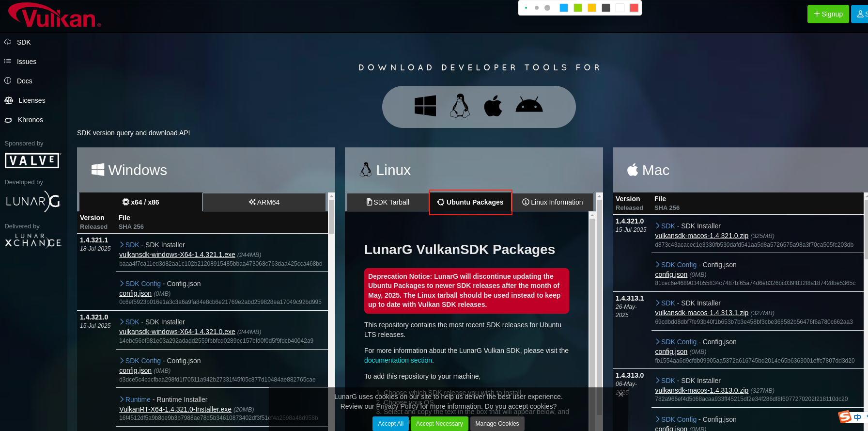Image resolution: width=868 pixels, height=431 pixels.
Task: Expand SDK chevron for Mac 1.4.321.0
Action: 658,225
